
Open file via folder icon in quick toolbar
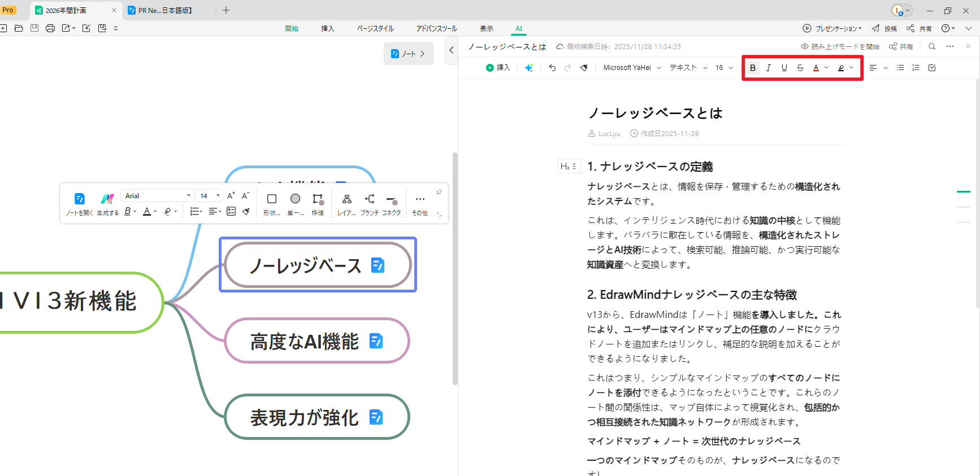pos(19,28)
